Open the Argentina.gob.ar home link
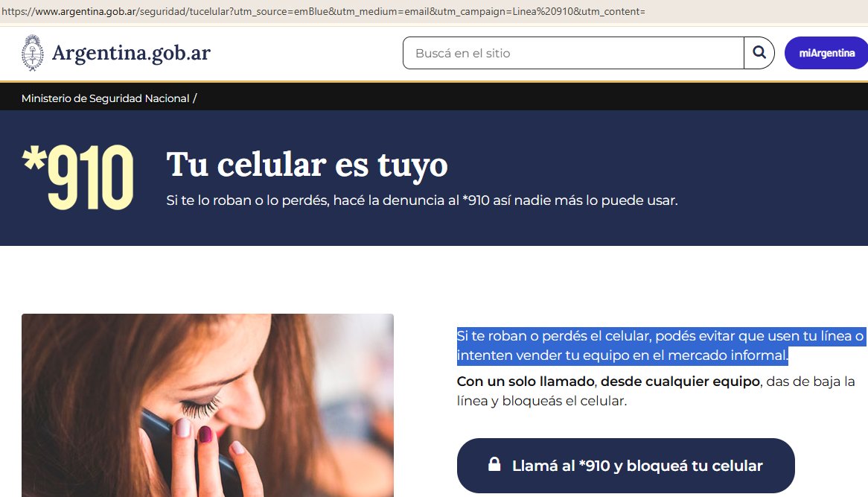Viewport: 868px width, 497px height. tap(131, 53)
